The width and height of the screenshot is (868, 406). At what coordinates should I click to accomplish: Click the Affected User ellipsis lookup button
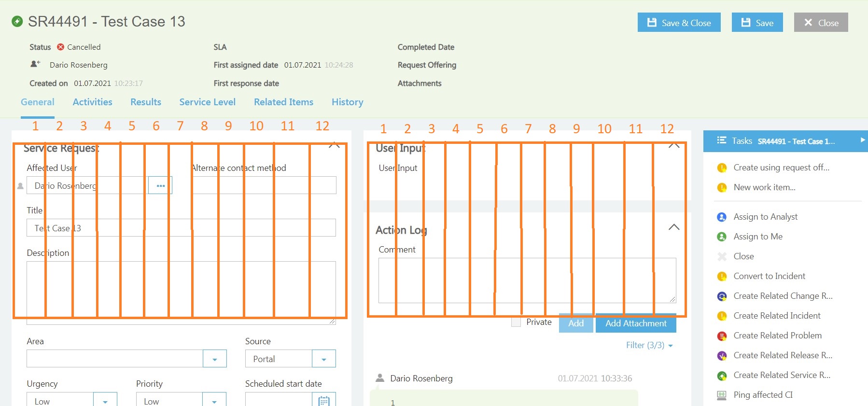pos(160,186)
